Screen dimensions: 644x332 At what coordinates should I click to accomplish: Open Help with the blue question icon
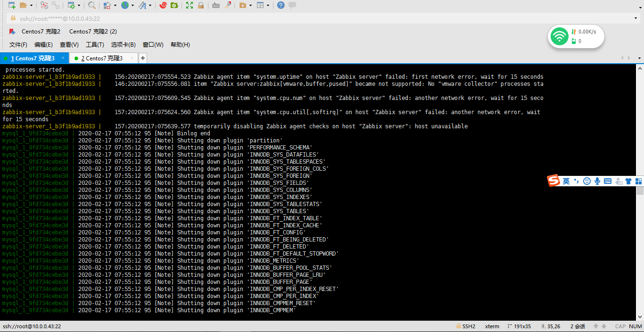281,5
